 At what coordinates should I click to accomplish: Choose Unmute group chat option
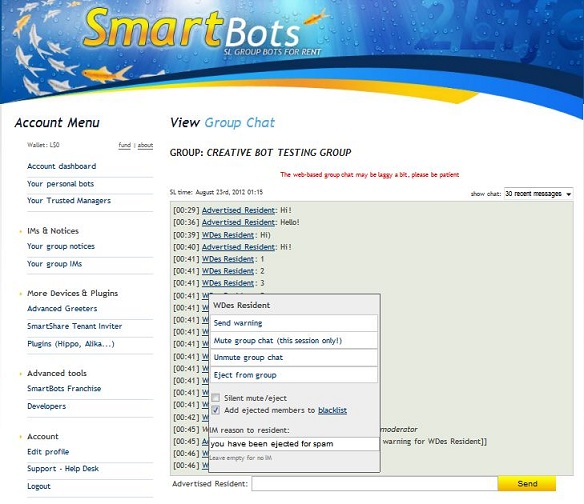coord(294,358)
